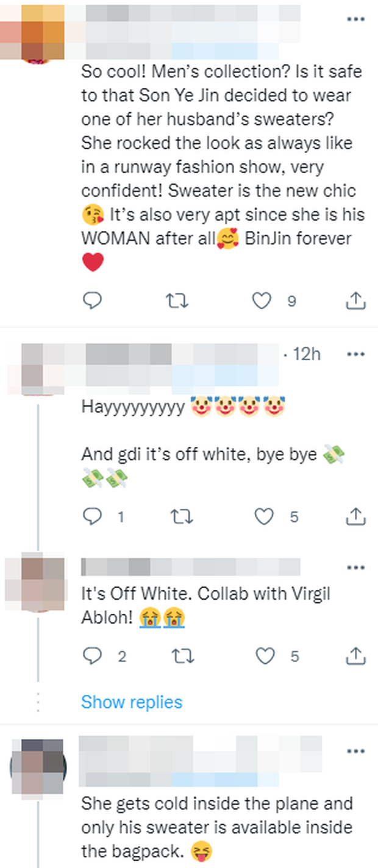Open more menu on the 12h tweet
Viewport: 378px width, 868px height.
pos(355,354)
